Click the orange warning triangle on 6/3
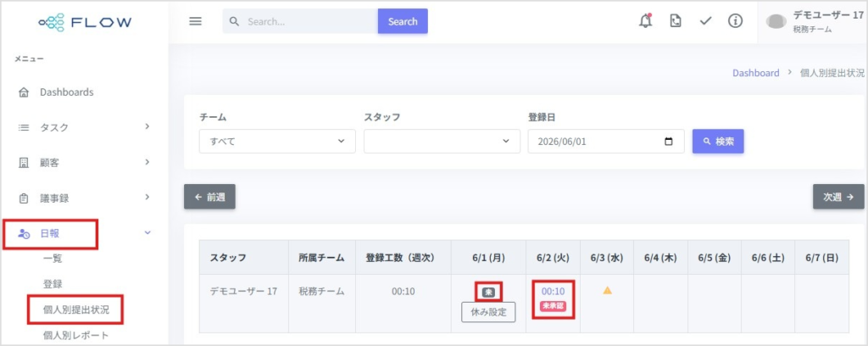Viewport: 868px width, 346px height. point(607,290)
